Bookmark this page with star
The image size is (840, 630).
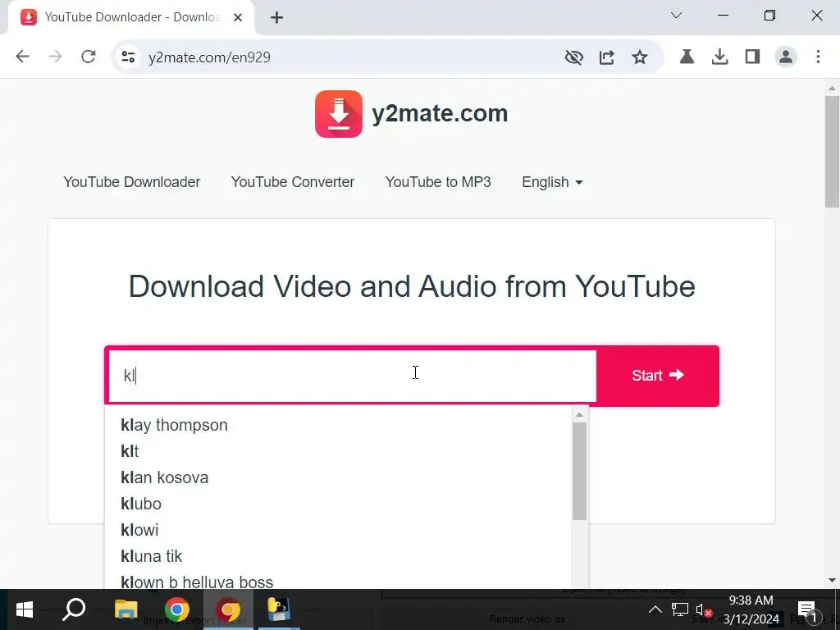[x=640, y=57]
